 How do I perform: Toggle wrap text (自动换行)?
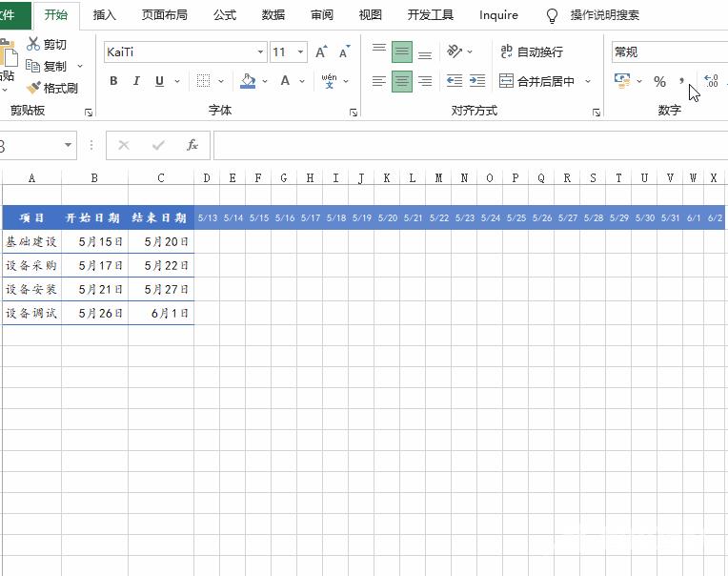532,51
